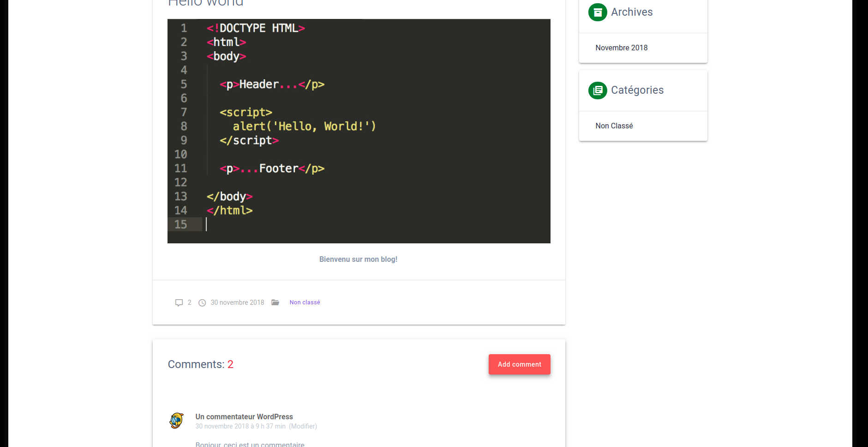Follow the purple Non classé post category link
Image resolution: width=868 pixels, height=447 pixels.
coord(305,302)
